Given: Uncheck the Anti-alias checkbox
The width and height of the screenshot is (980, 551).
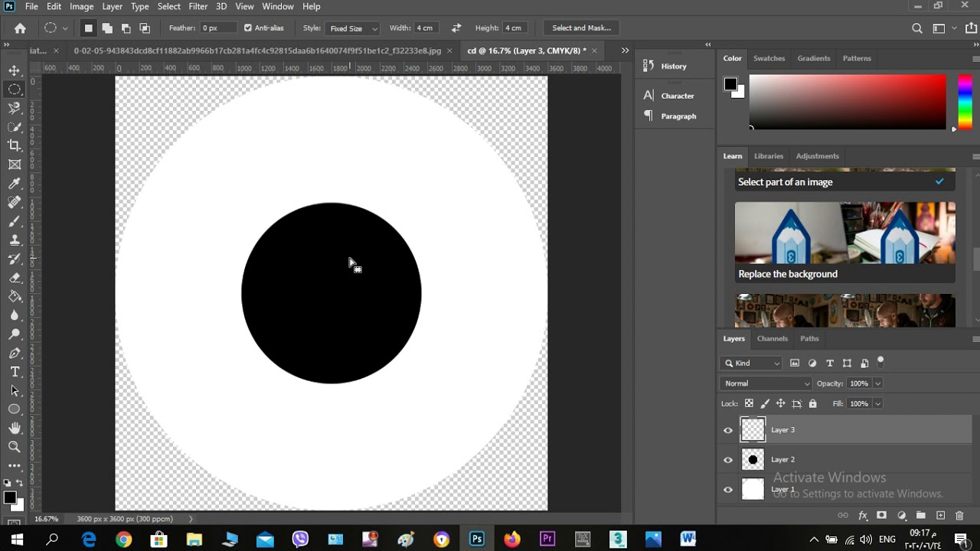Looking at the screenshot, I should [248, 28].
